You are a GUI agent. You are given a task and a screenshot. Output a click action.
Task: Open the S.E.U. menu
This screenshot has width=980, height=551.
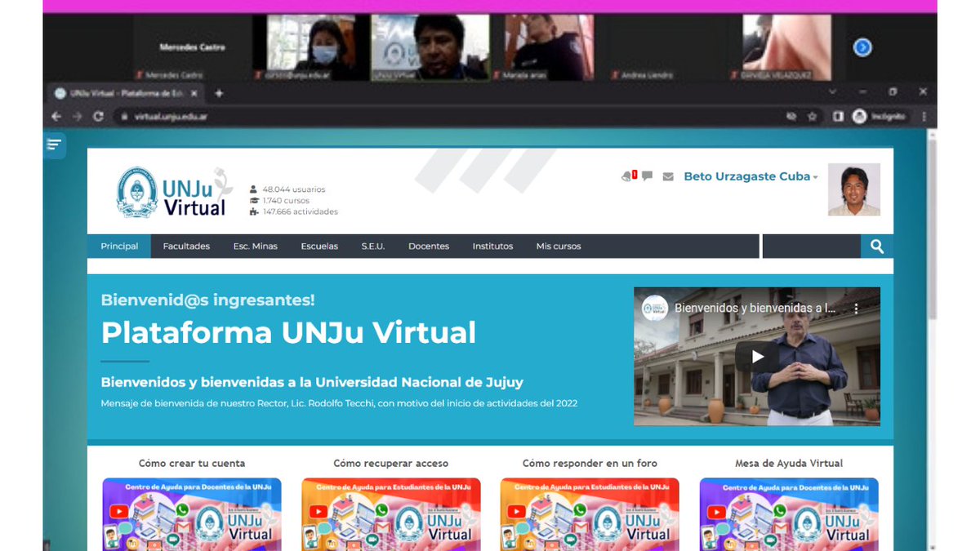tap(373, 246)
